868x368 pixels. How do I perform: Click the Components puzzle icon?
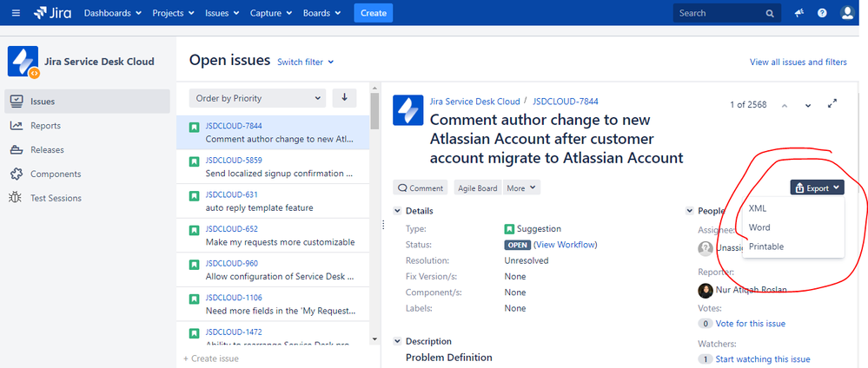(17, 174)
